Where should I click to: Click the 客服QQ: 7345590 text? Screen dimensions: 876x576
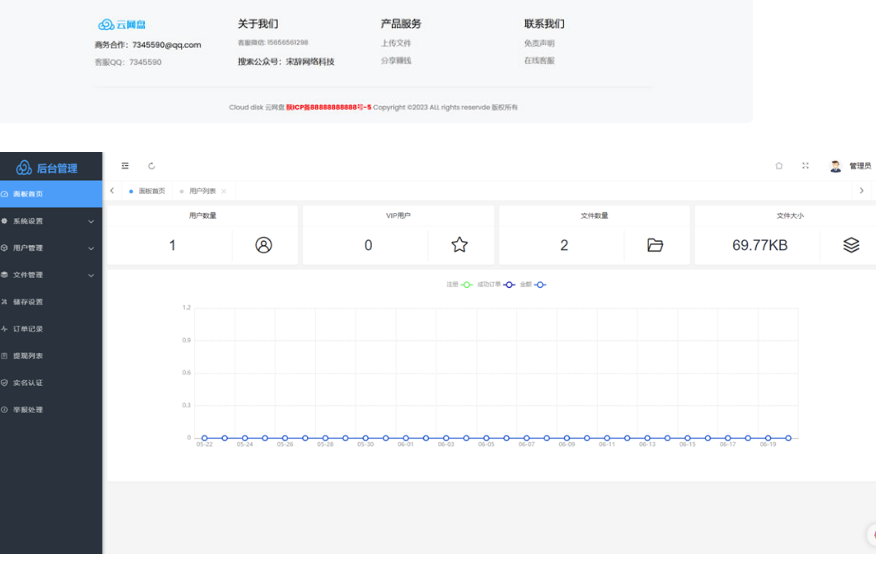(x=128, y=62)
